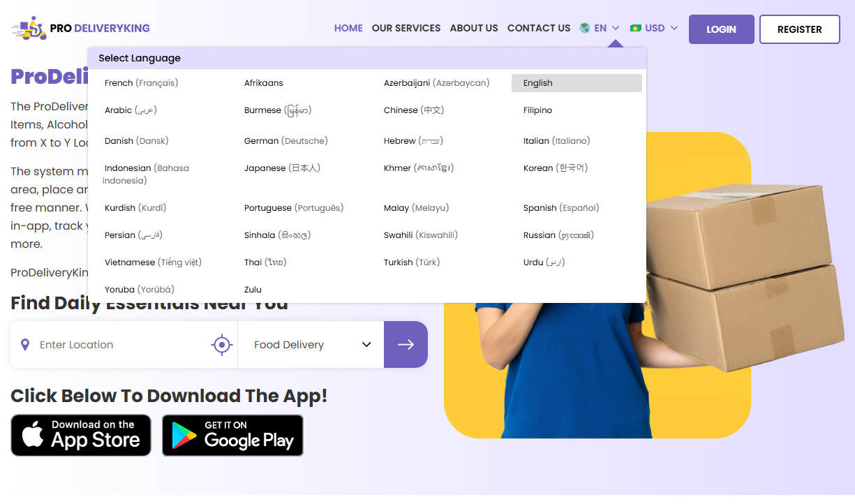
Task: Click the REGISTER button
Action: [x=799, y=29]
